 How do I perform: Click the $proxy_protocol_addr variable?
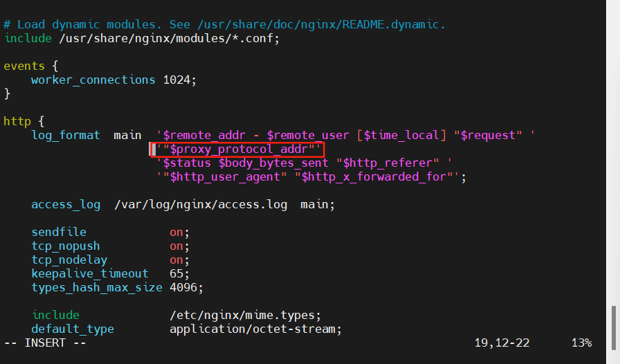point(239,149)
